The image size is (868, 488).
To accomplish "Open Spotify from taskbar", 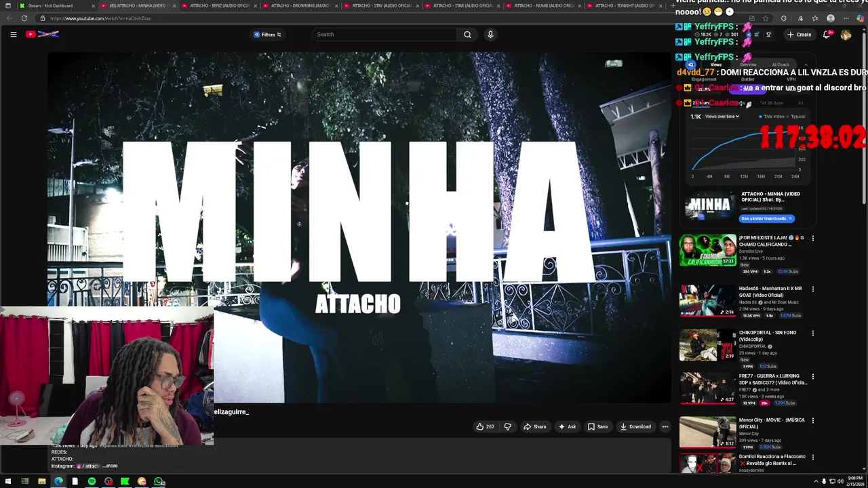I will (x=92, y=482).
